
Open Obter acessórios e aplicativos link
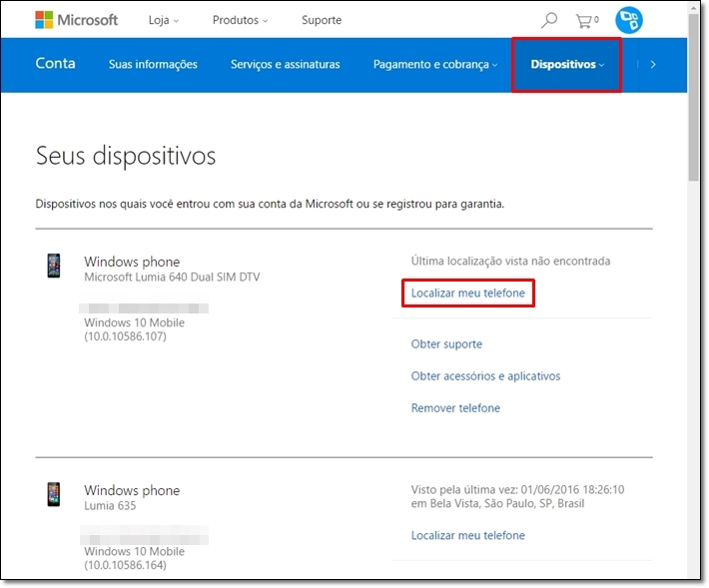coord(485,376)
